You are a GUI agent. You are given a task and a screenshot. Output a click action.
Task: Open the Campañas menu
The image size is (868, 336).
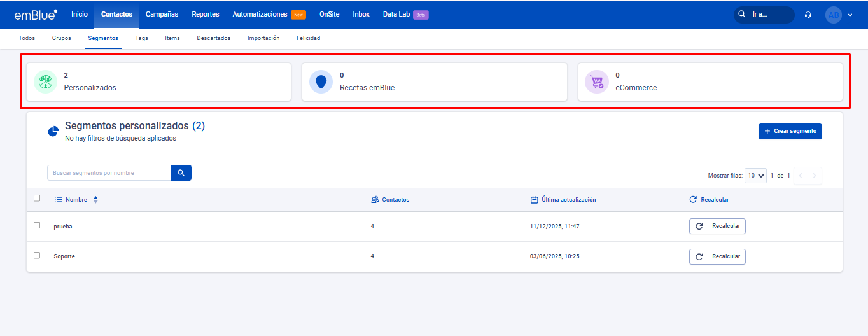pyautogui.click(x=162, y=15)
